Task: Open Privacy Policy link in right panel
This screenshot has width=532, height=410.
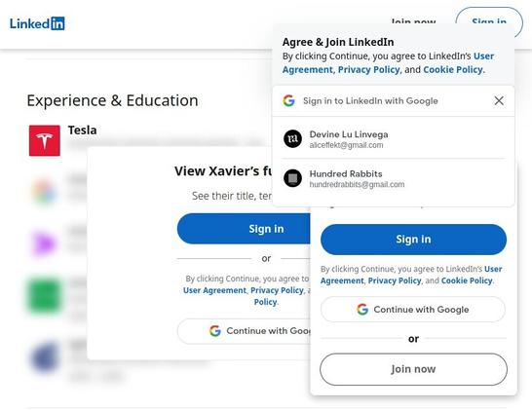Action: pos(395,280)
